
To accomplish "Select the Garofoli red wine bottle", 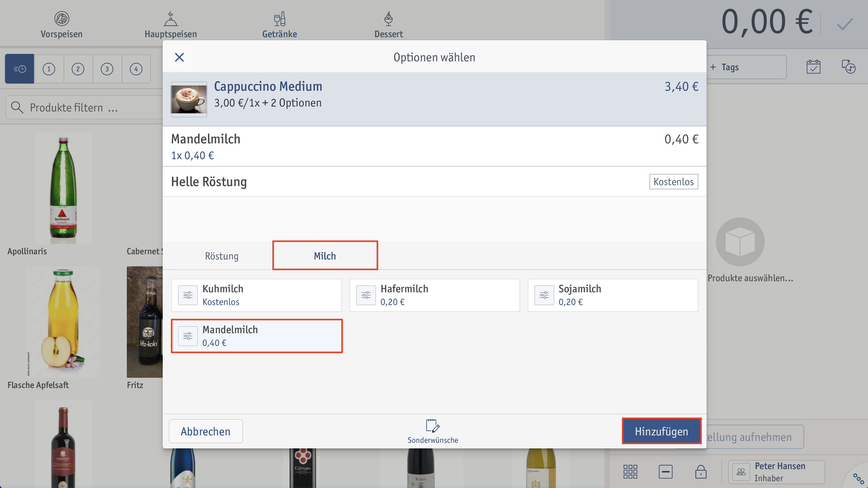I will [63, 444].
